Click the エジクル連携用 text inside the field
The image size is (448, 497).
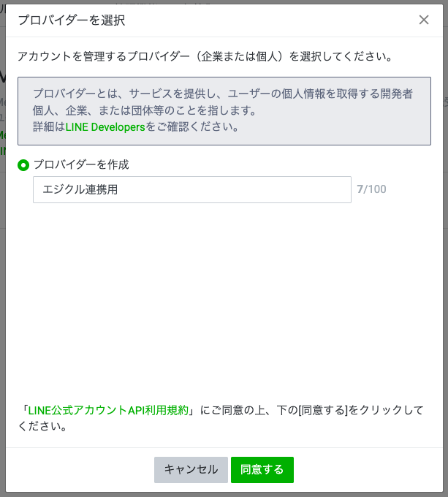pos(80,189)
